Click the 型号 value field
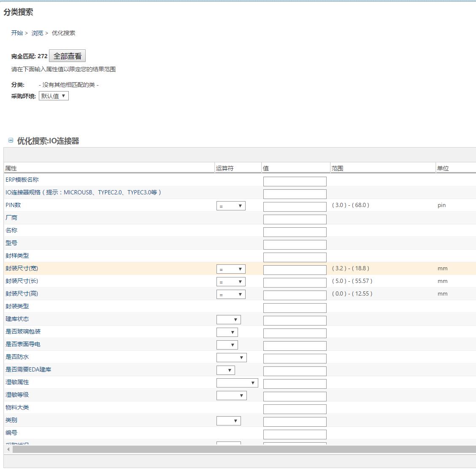Image resolution: width=476 pixels, height=471 pixels. coord(295,245)
